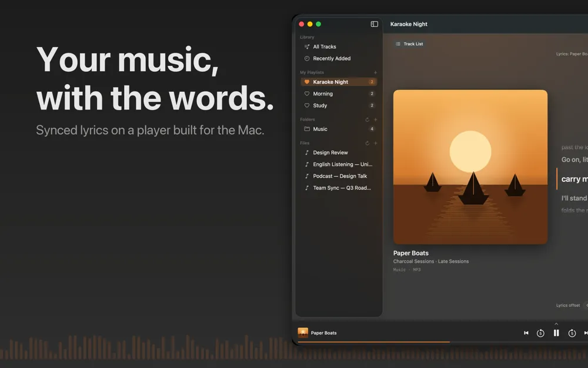
Task: Open the Music folder
Action: 339,129
